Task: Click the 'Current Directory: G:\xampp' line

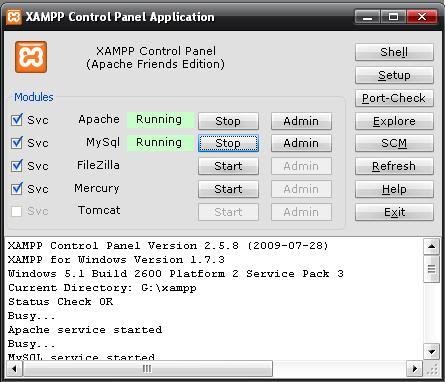Action: (x=102, y=288)
